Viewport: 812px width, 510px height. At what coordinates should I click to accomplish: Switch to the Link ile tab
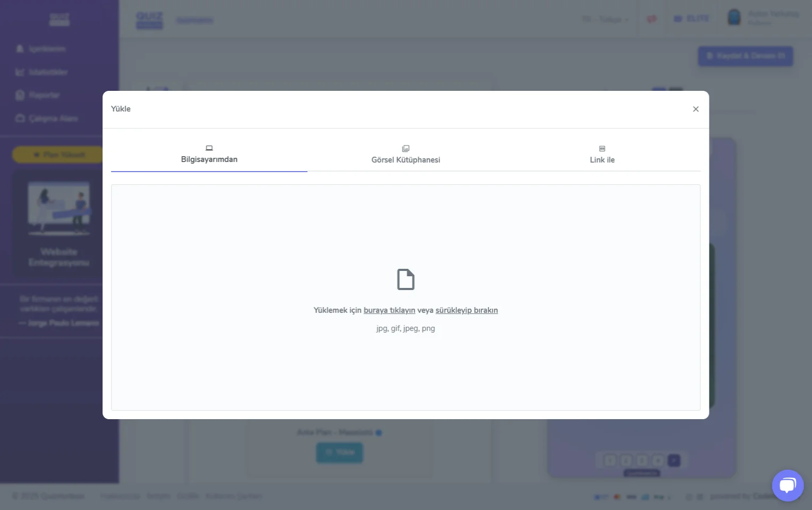coord(602,160)
